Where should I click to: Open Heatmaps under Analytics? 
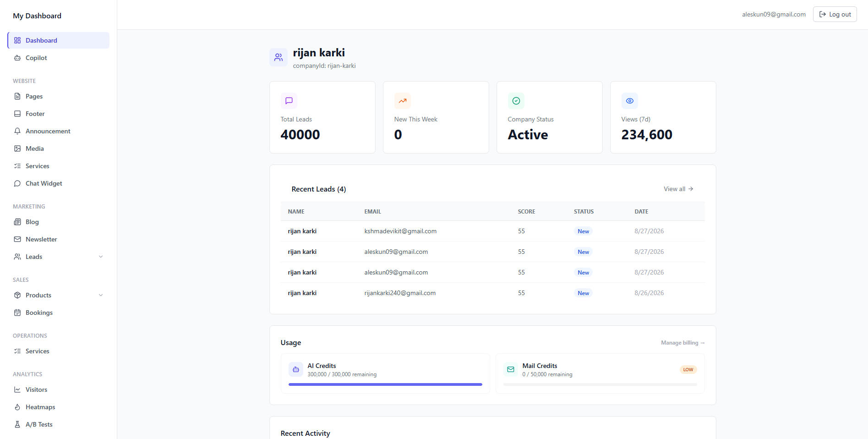[x=59, y=407]
